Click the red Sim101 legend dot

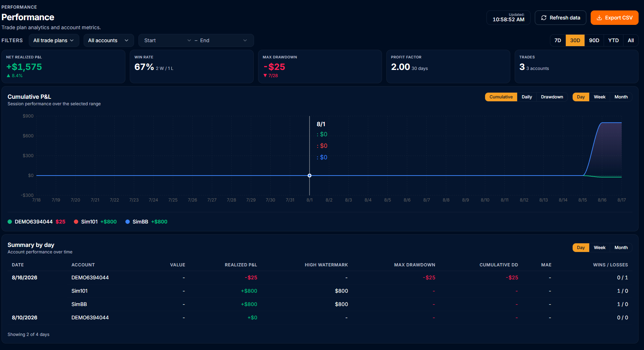[76, 222]
